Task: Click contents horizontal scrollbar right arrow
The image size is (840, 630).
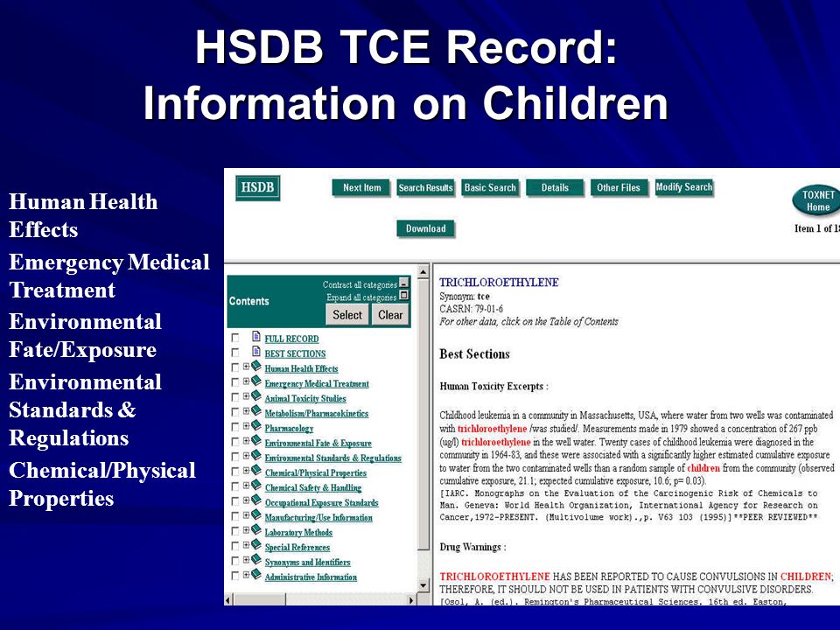Action: click(411, 600)
